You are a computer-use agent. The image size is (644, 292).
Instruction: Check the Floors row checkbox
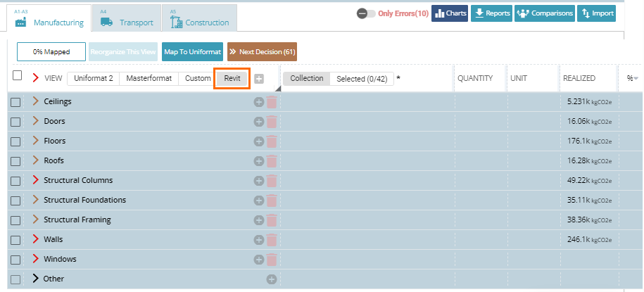click(15, 141)
